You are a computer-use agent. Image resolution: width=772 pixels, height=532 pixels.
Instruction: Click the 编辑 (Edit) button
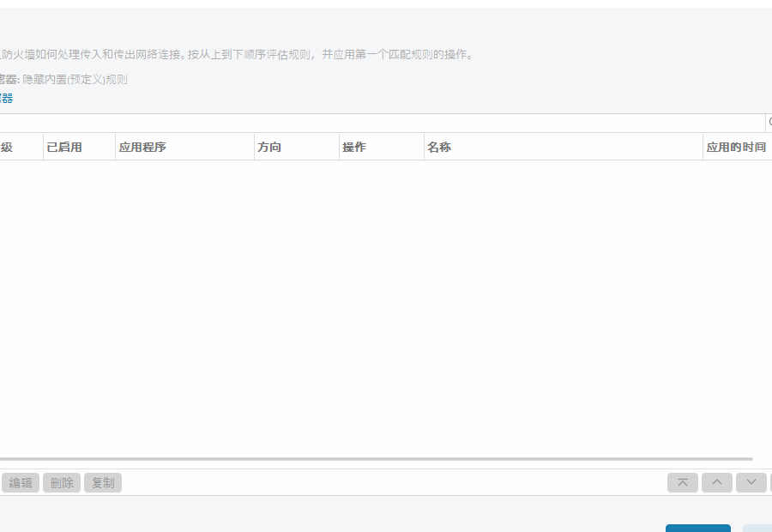(21, 482)
